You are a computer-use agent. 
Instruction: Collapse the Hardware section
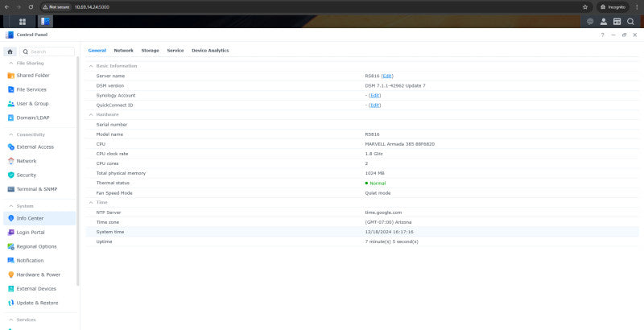[91, 114]
